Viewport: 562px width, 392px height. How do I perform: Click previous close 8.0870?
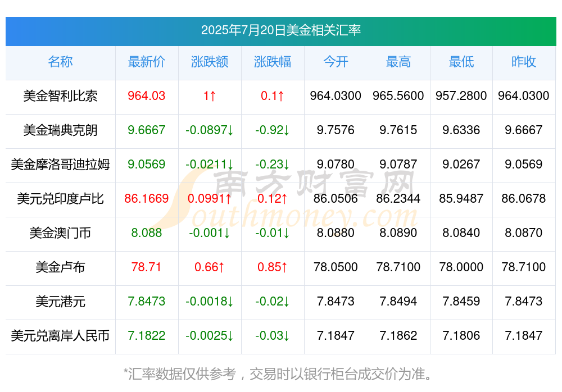click(524, 233)
